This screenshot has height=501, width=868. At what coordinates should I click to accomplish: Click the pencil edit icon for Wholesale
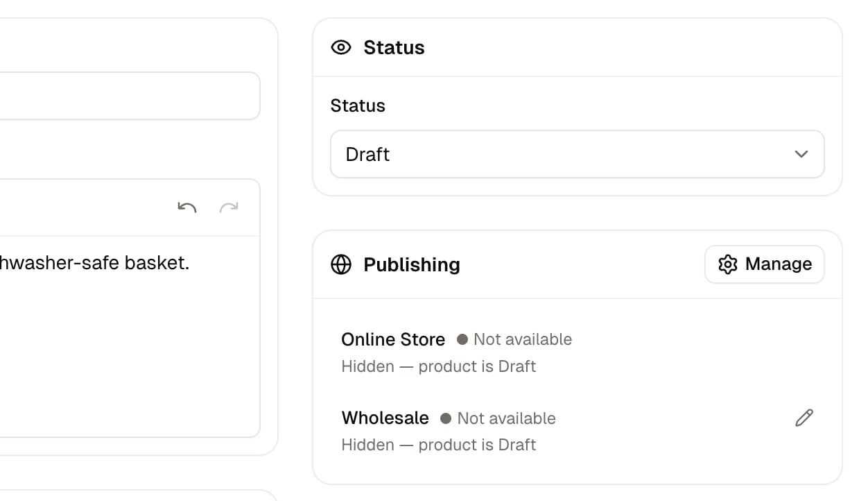pos(804,418)
